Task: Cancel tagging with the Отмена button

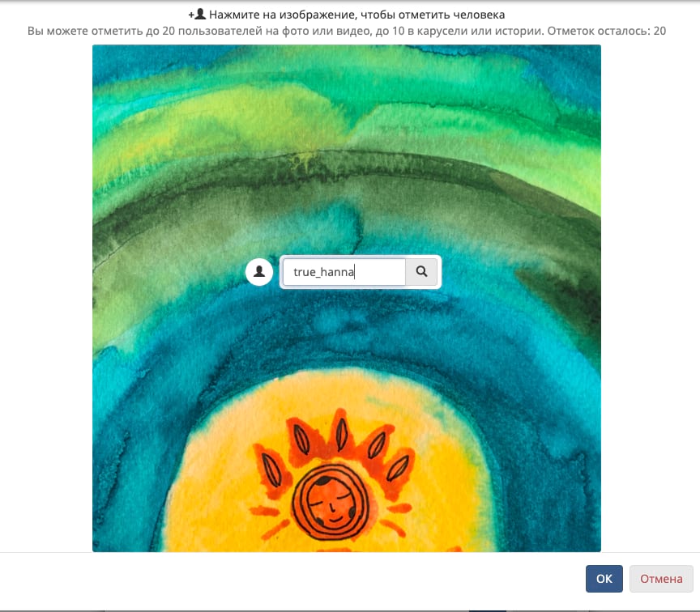Action: pyautogui.click(x=661, y=579)
